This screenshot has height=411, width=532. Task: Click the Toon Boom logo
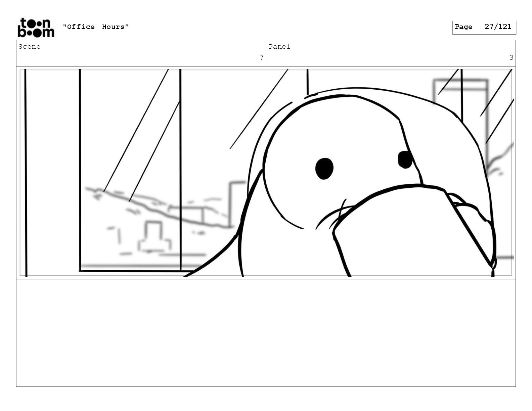click(36, 28)
